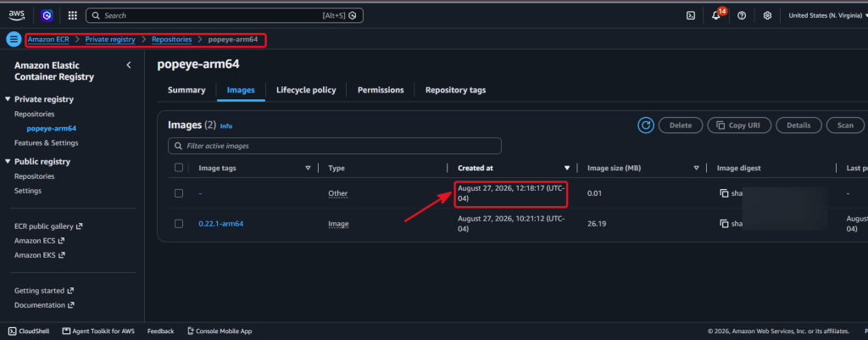The width and height of the screenshot is (868, 340).
Task: Click the top Search input field
Action: tap(224, 15)
